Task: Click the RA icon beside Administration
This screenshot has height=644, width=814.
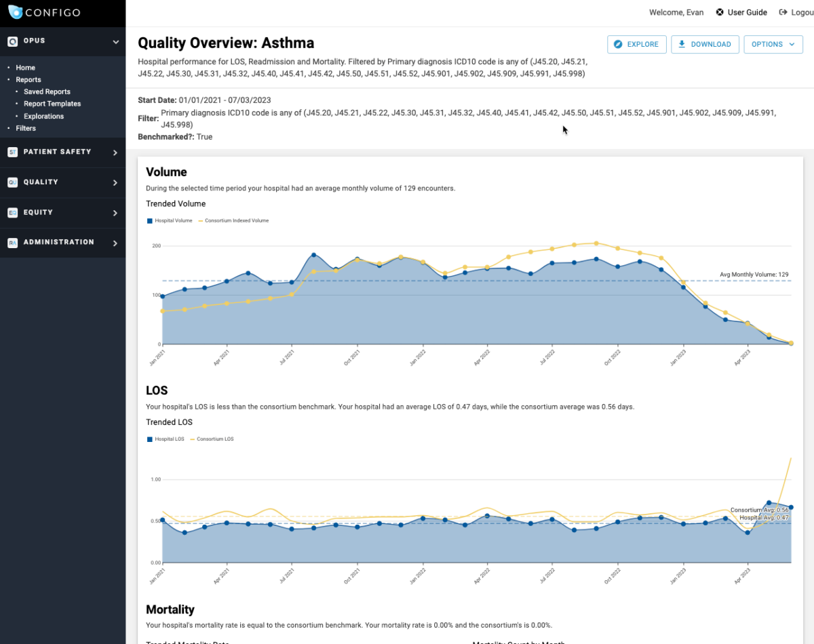Action: 13,242
